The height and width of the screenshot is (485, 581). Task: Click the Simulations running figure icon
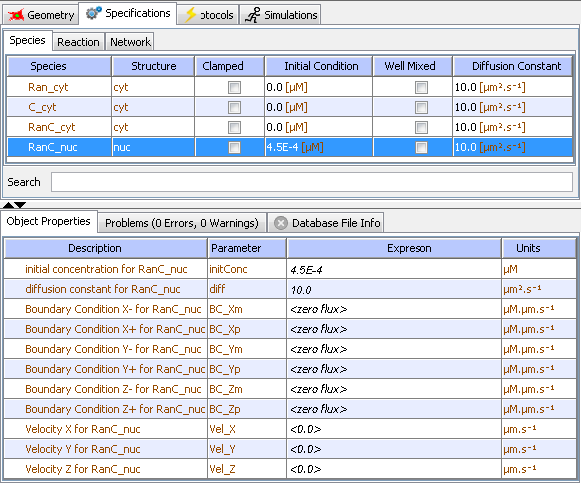point(253,15)
